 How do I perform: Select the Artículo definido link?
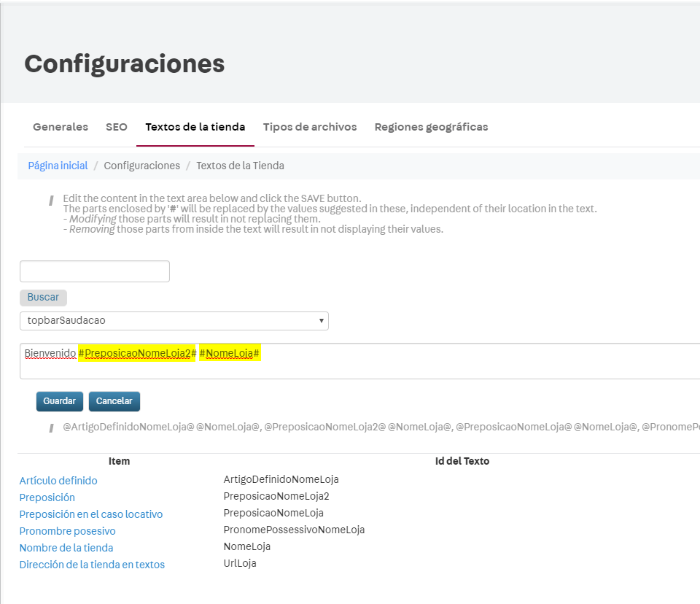(x=58, y=481)
